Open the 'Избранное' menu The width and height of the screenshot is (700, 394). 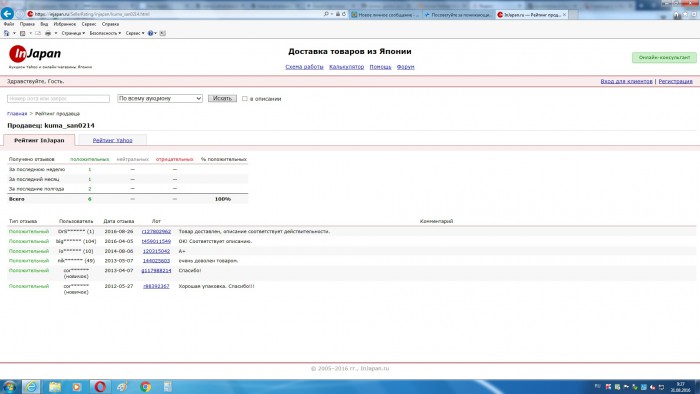[65, 24]
